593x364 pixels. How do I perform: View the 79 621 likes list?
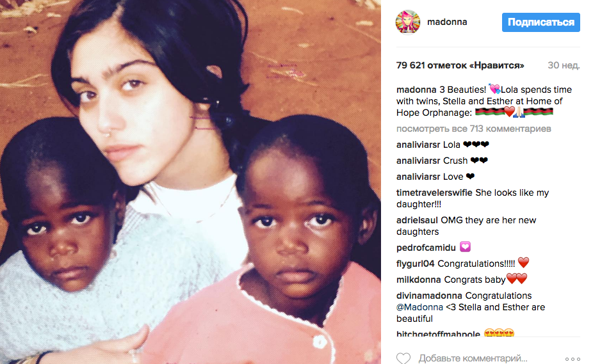[x=460, y=65]
